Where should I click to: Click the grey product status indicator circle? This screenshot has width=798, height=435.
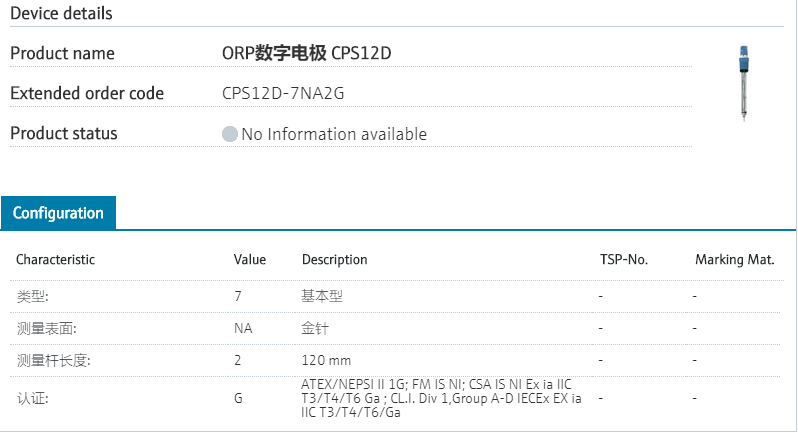point(230,134)
